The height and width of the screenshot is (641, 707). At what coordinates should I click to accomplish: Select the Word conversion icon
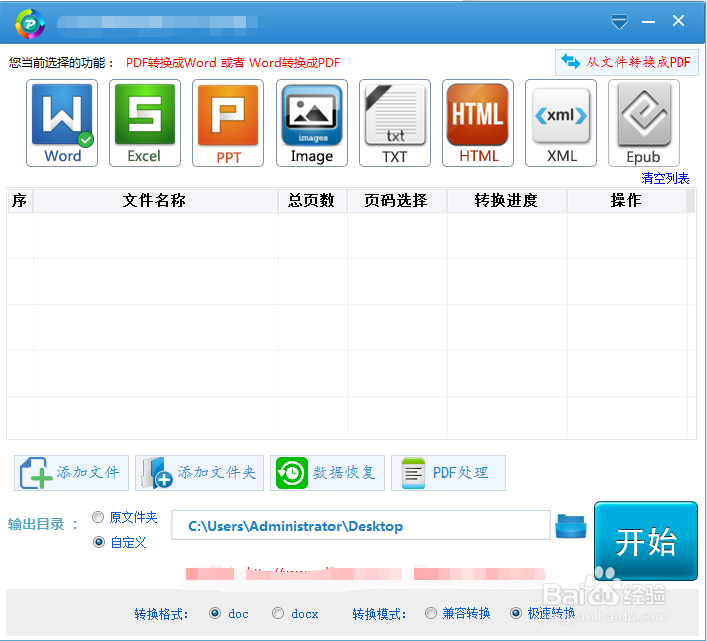pos(62,123)
